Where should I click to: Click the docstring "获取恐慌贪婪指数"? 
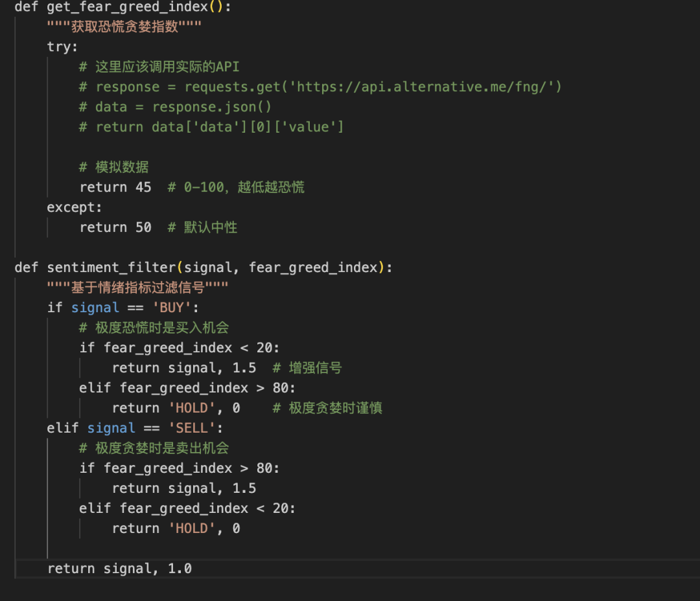point(124,27)
